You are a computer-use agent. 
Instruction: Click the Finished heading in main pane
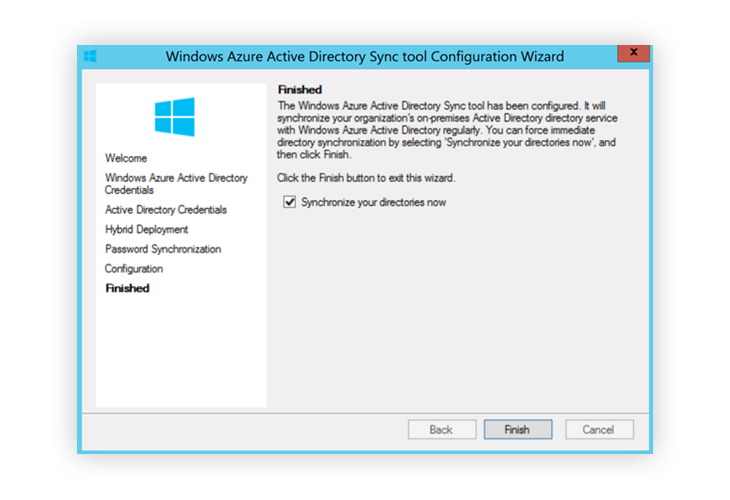[x=300, y=89]
